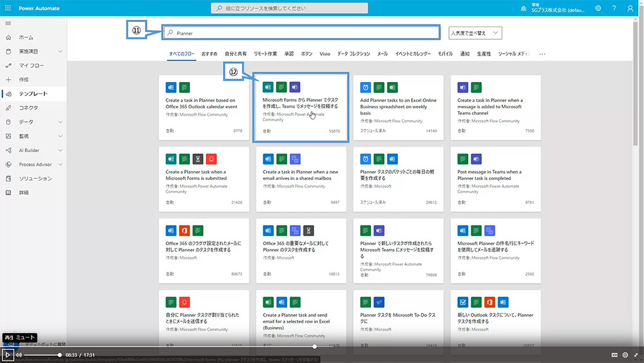Select the 通知 tab

coord(464,54)
